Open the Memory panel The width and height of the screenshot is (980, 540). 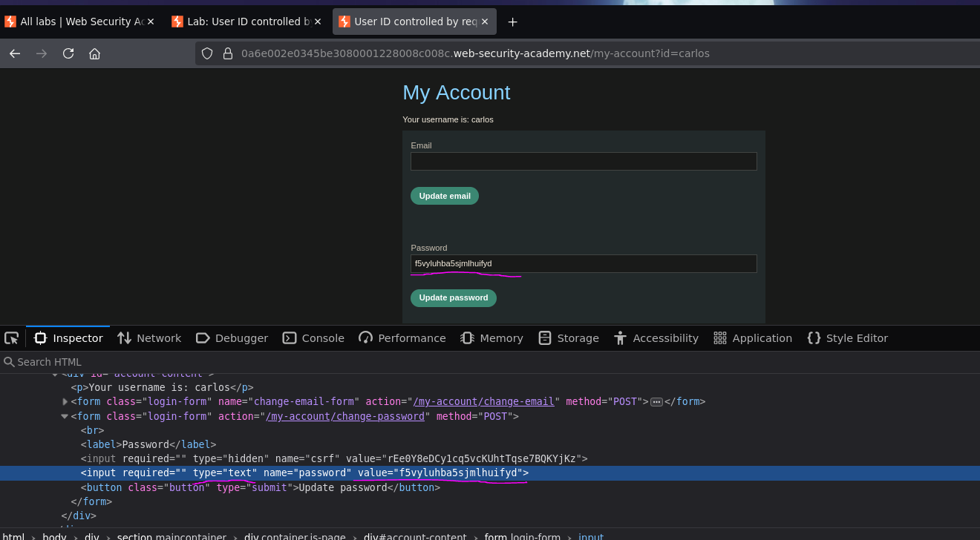[491, 338]
